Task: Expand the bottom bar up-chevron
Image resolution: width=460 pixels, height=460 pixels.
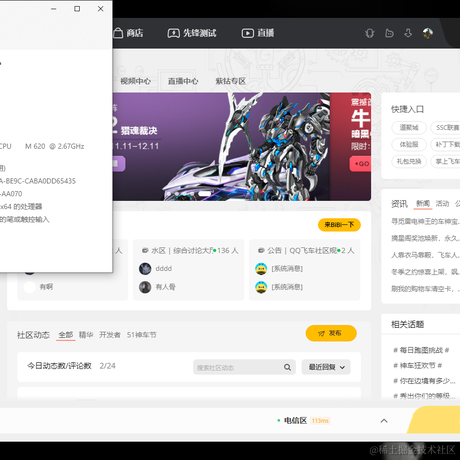Action: click(384, 421)
